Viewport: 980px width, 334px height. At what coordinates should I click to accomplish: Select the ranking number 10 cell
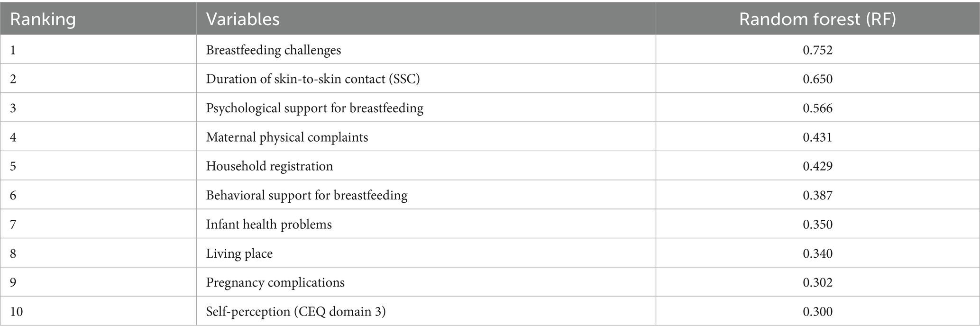coord(17,312)
